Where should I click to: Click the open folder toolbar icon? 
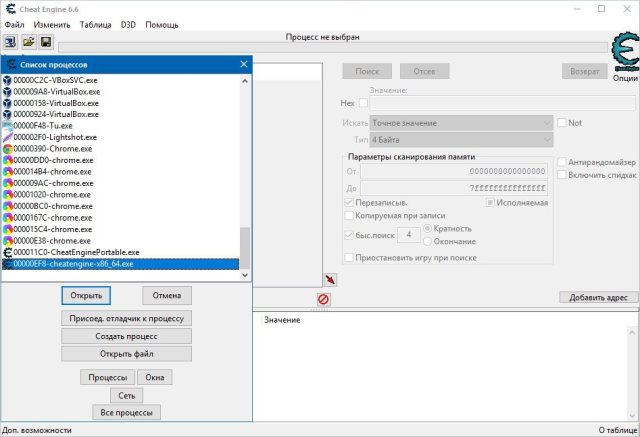point(28,42)
